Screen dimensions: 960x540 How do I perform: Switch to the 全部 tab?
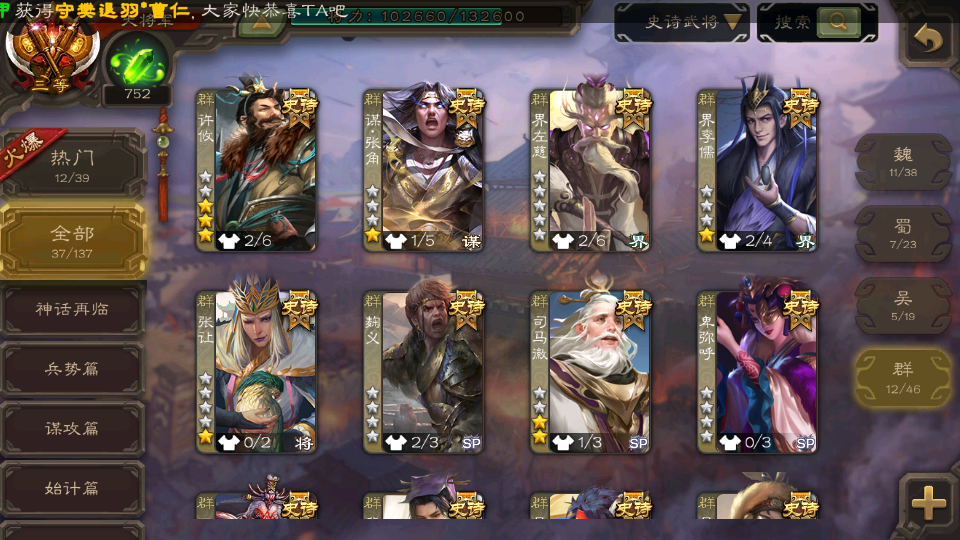[72, 241]
